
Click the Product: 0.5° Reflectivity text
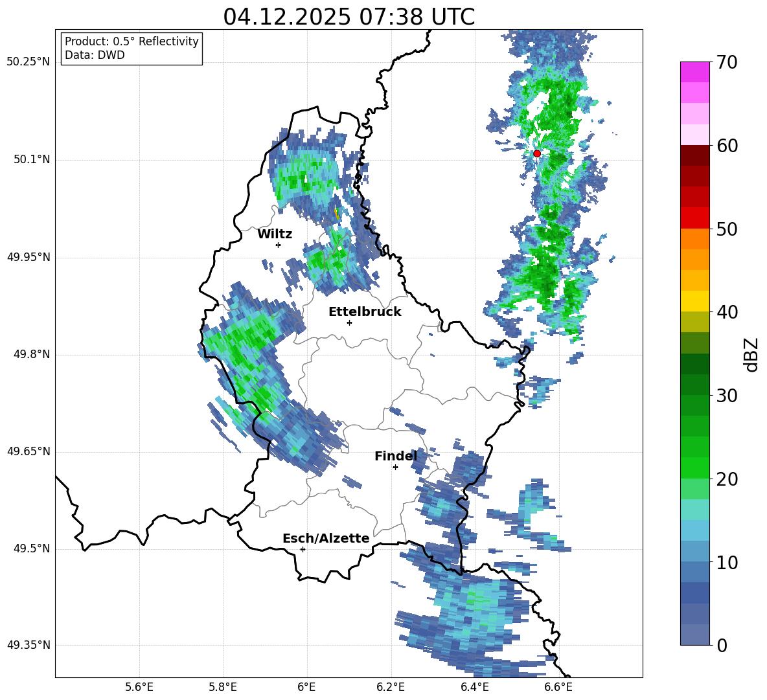point(132,41)
